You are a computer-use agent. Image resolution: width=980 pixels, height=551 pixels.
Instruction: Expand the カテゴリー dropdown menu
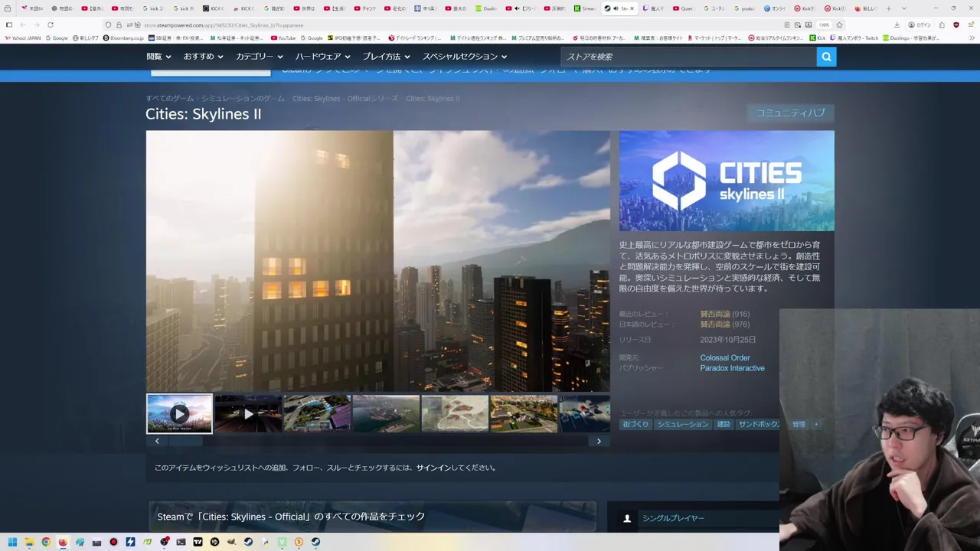pyautogui.click(x=260, y=57)
